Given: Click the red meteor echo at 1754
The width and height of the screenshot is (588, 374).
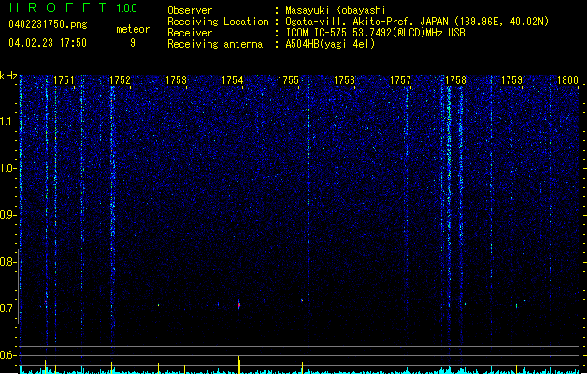Looking at the screenshot, I should pos(239,305).
